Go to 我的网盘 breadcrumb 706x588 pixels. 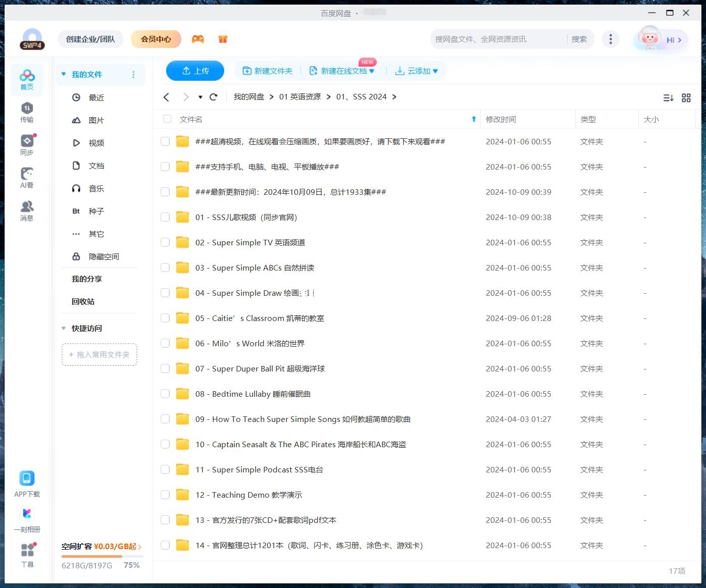[249, 97]
